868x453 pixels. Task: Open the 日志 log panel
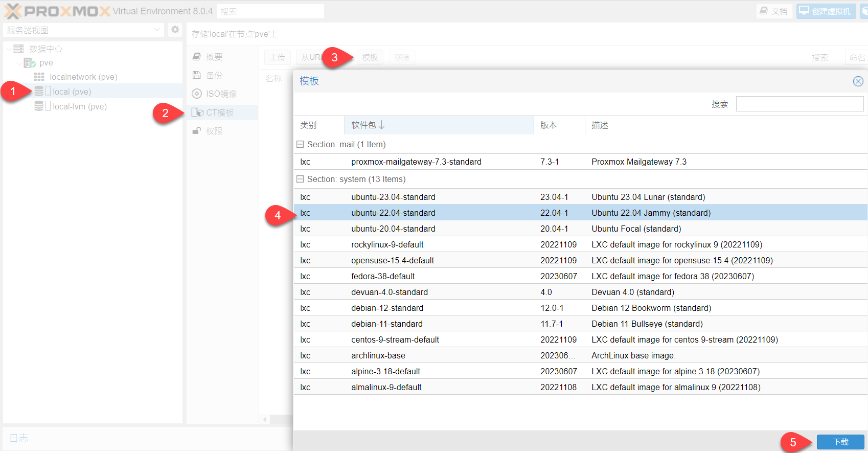click(x=19, y=438)
